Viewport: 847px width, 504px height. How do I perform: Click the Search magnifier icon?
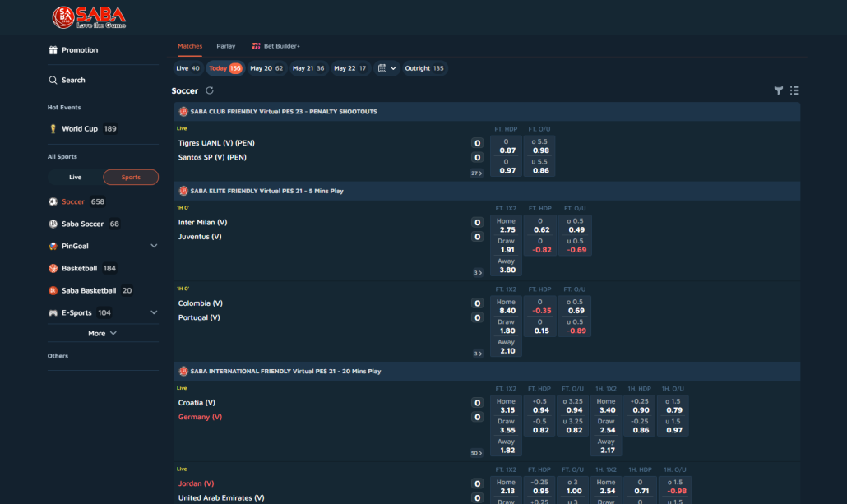tap(53, 80)
